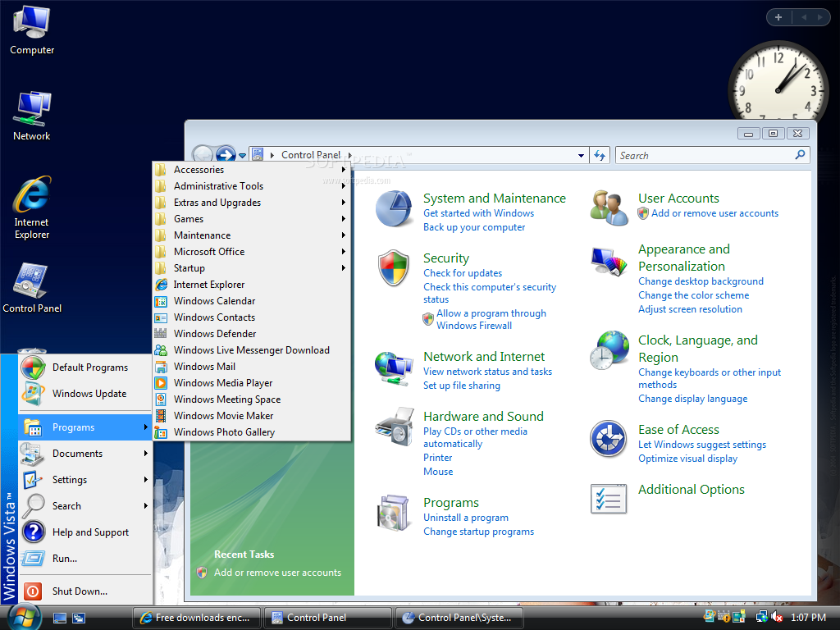This screenshot has height=630, width=840.
Task: Launch Internet Explorer from the desktop
Action: [32, 208]
